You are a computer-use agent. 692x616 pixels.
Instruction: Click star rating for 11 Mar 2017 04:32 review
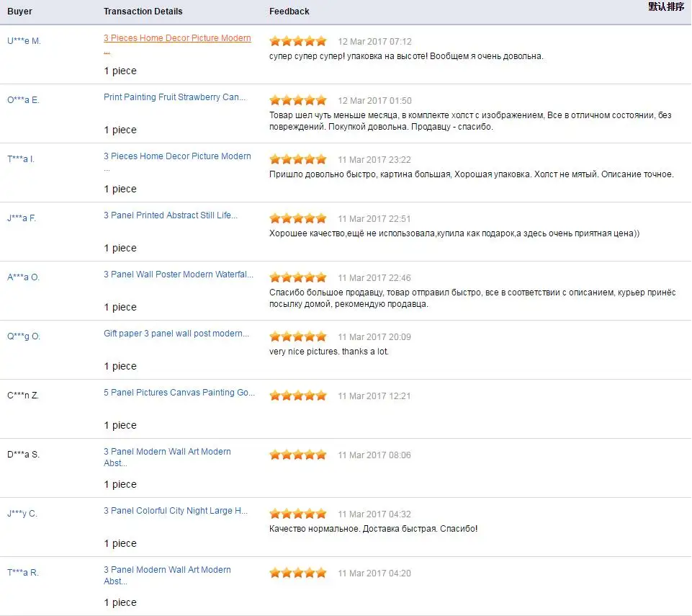[x=298, y=514]
